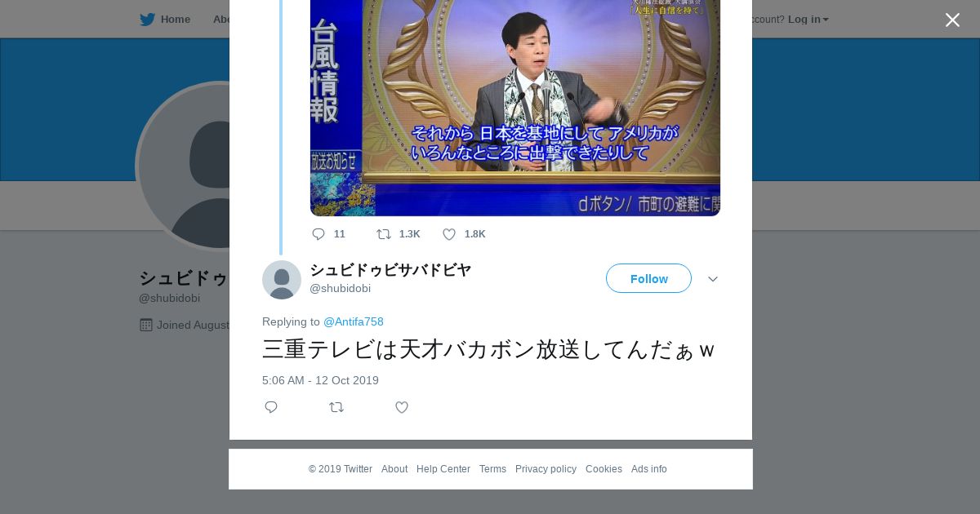This screenshot has width=980, height=514.
Task: Open the tweet timestamp 5:06 AM link
Action: point(320,380)
